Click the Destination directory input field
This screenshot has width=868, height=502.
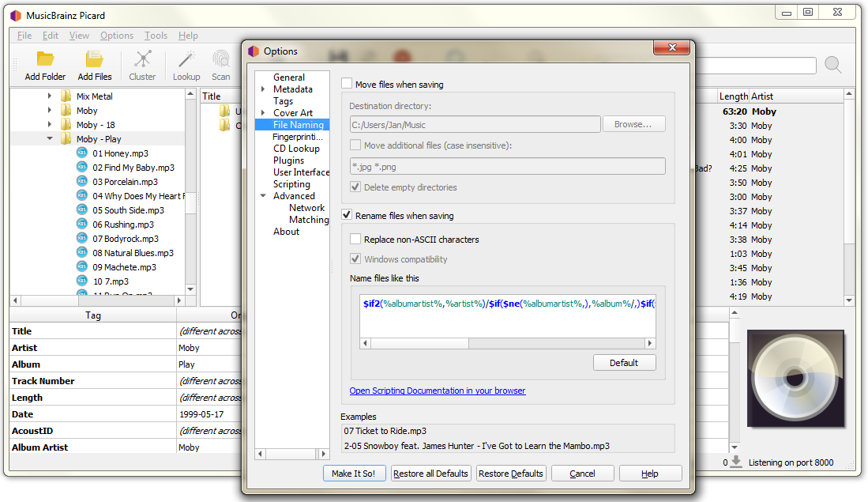click(475, 125)
